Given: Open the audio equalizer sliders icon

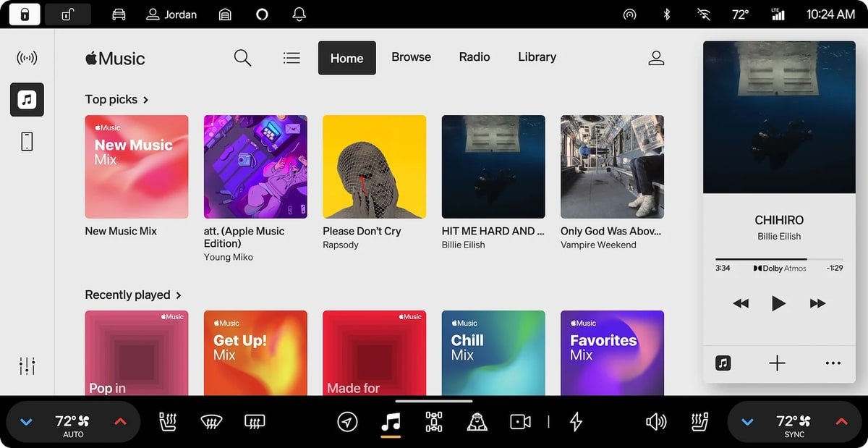Looking at the screenshot, I should click(27, 366).
